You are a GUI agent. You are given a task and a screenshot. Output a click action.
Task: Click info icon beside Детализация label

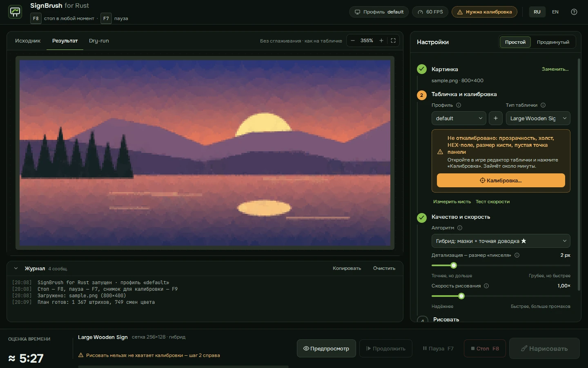click(x=517, y=255)
